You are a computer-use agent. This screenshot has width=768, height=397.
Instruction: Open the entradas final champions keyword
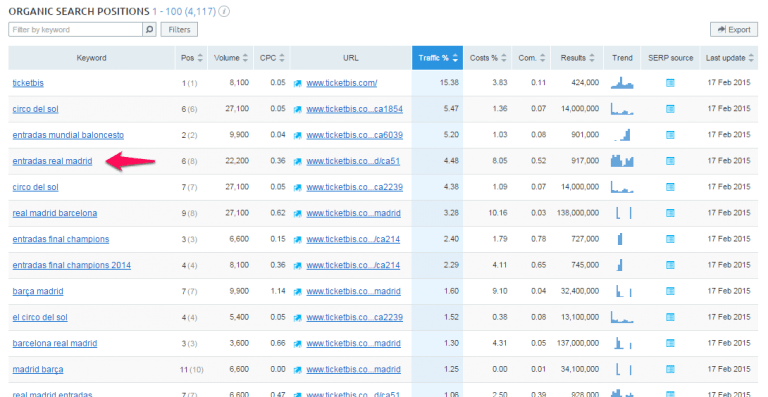tap(61, 239)
